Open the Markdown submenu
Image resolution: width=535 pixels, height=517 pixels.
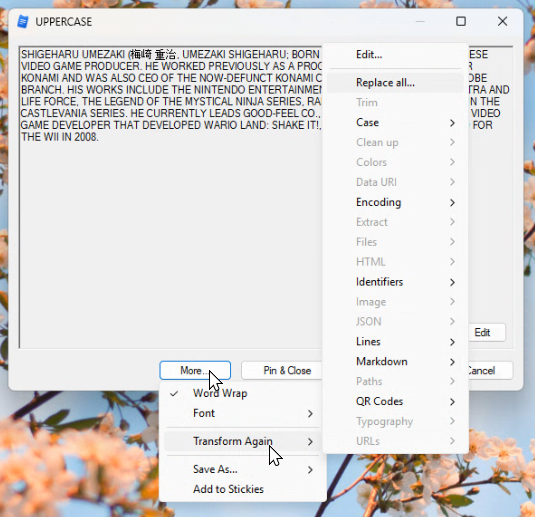click(x=395, y=361)
